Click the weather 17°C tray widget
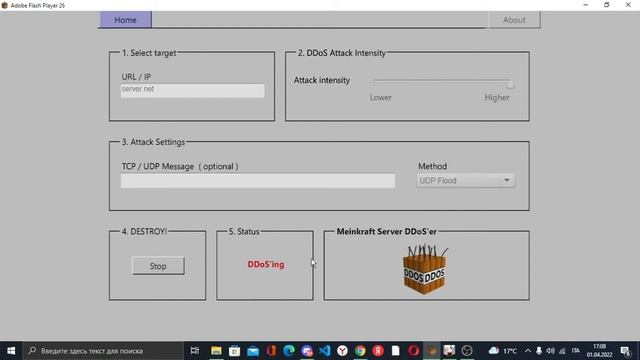The image size is (640, 360). pos(502,351)
